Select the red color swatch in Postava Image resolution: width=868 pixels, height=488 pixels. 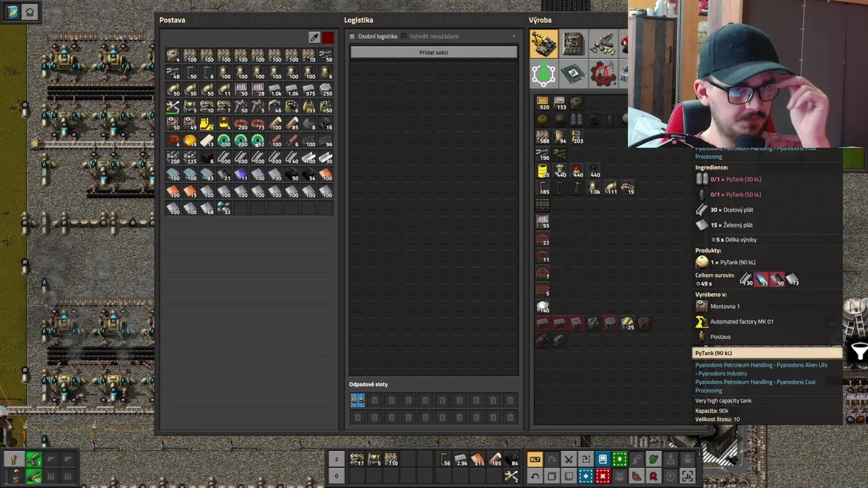click(328, 38)
